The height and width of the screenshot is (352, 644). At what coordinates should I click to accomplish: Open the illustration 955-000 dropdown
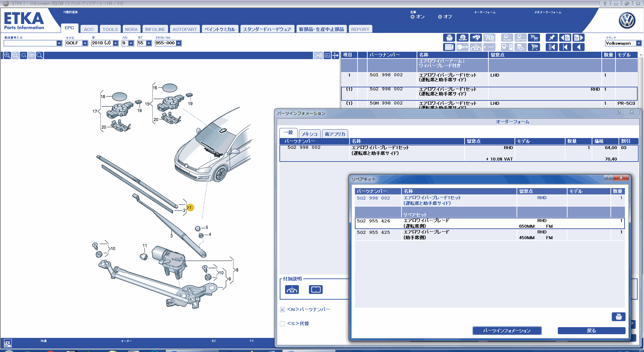[x=178, y=43]
